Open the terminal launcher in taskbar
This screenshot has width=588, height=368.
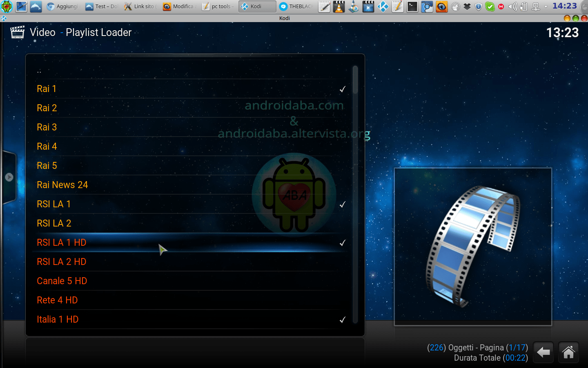[412, 7]
